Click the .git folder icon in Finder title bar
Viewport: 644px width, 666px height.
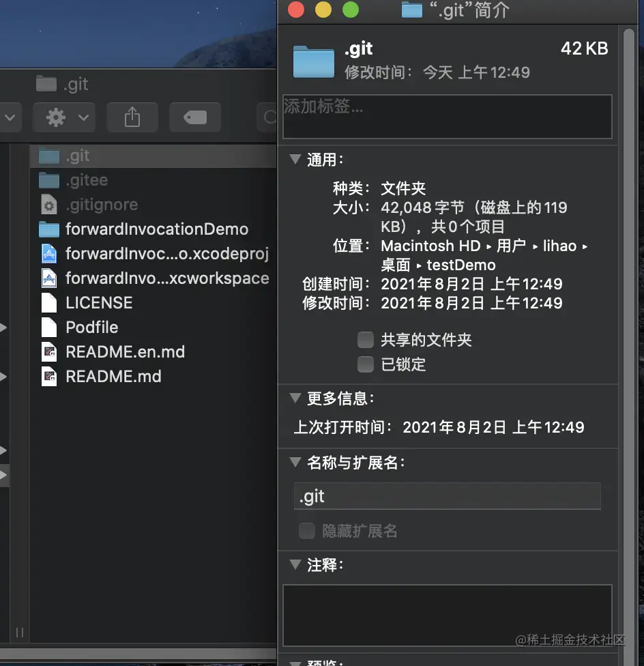46,84
